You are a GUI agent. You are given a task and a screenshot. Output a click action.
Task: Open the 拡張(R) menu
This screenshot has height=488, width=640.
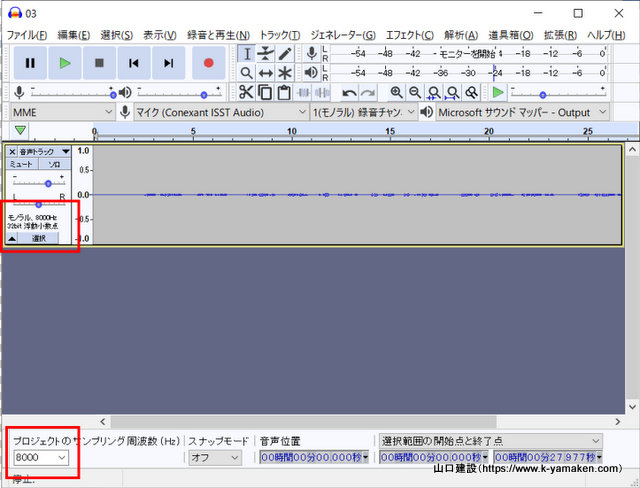tap(560, 35)
